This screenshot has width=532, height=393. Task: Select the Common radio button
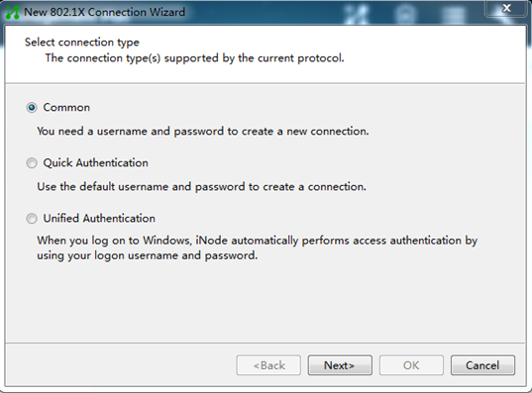[x=32, y=108]
